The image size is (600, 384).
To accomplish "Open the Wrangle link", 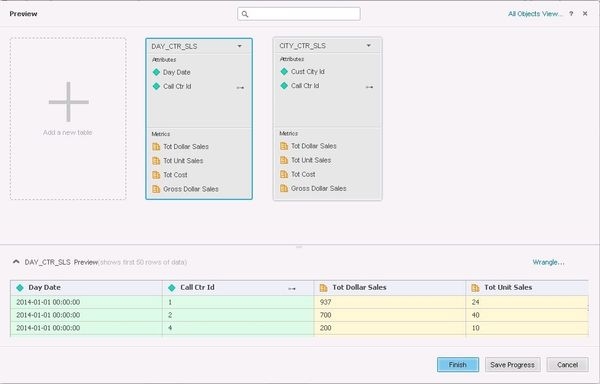I will tap(548, 262).
